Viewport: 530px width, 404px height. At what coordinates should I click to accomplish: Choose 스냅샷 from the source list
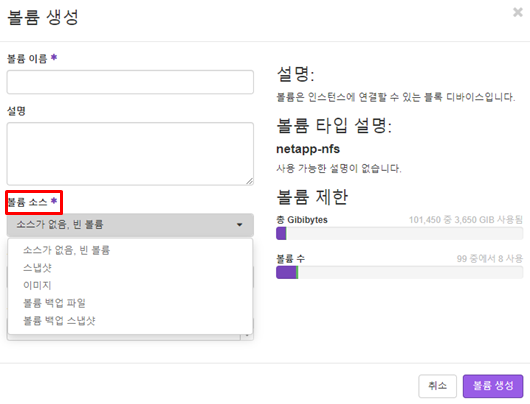pyautogui.click(x=37, y=268)
